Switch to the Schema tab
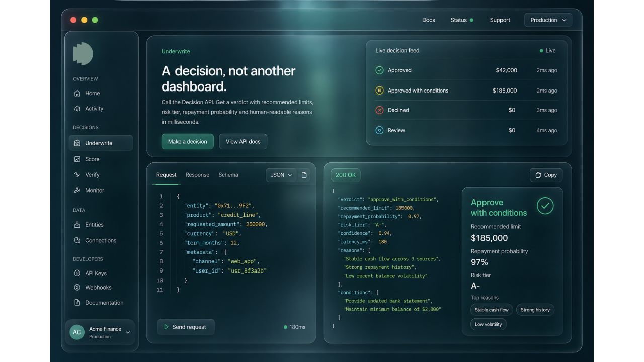Viewport: 644px width, 362px height. pyautogui.click(x=228, y=175)
